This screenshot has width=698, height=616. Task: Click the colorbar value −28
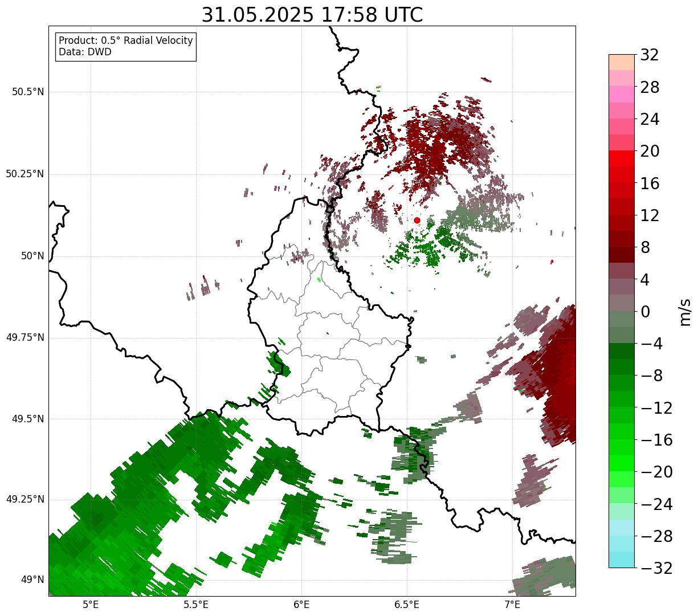click(x=656, y=536)
